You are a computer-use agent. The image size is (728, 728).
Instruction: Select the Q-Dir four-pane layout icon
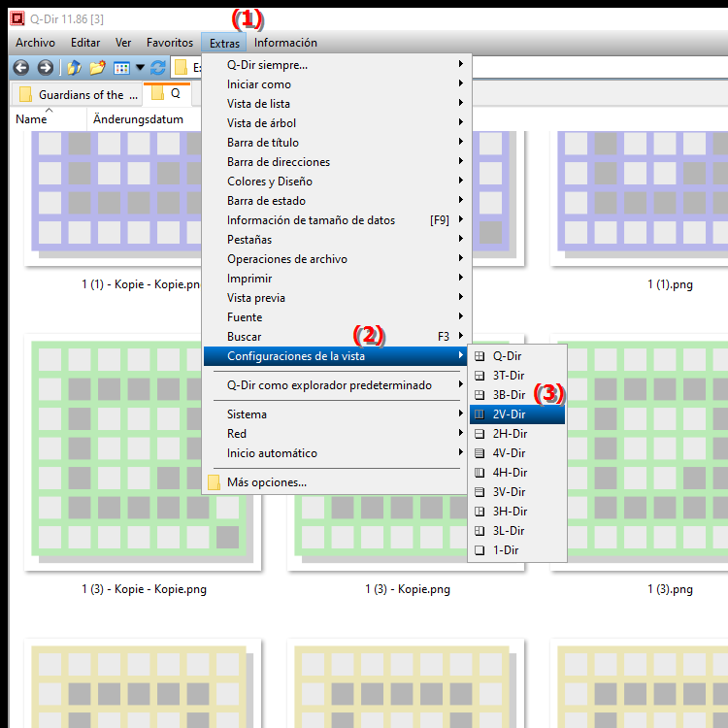point(480,356)
